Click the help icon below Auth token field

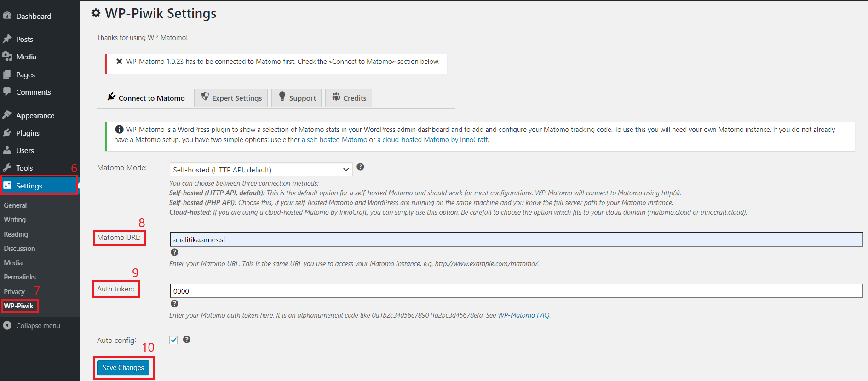(174, 303)
